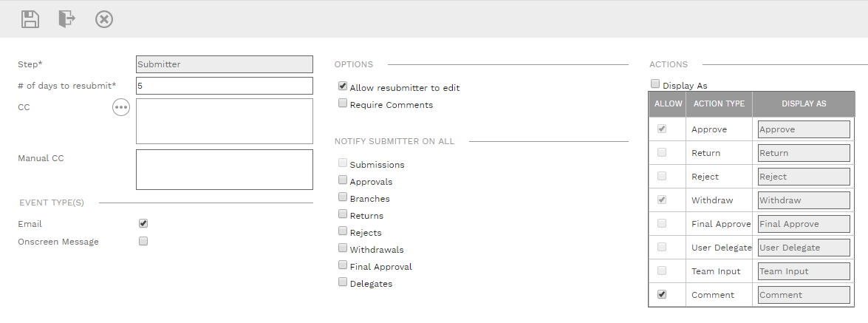Check the Display As checkbox
Screen dimensions: 868x323
coord(655,84)
